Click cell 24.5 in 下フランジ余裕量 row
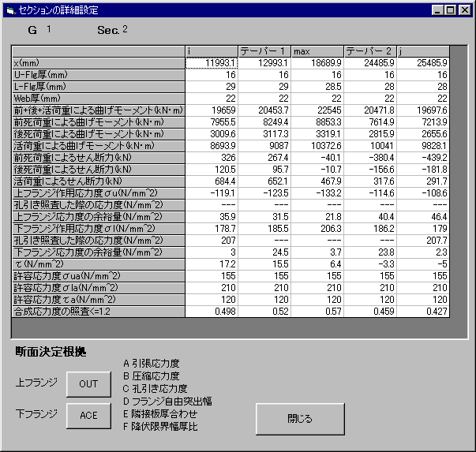Viewport: 476px width, 452px height. [264, 252]
